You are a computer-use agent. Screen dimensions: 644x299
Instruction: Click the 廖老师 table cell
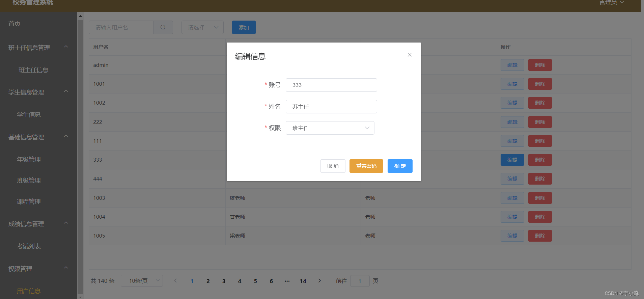pos(293,198)
